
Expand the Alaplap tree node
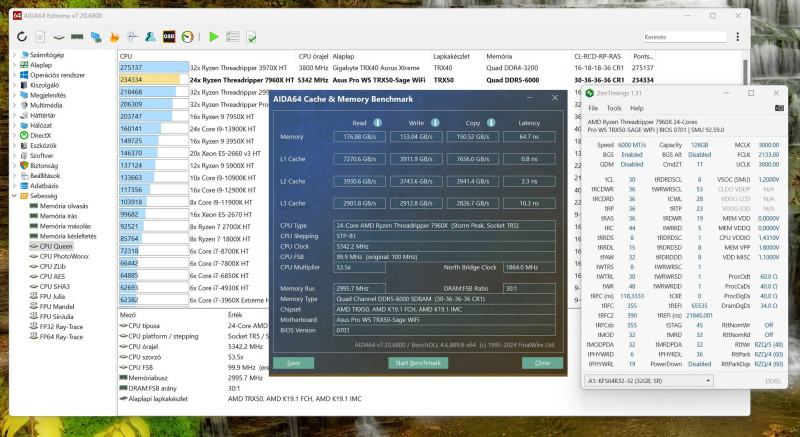tap(14, 65)
